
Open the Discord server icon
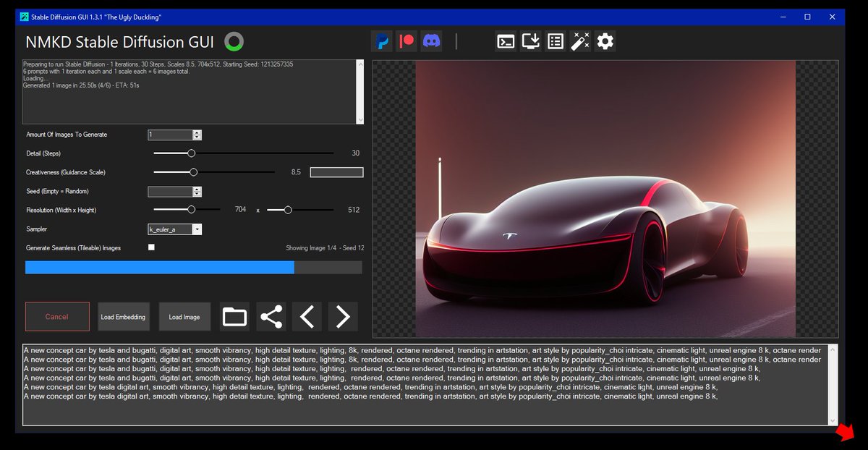(x=433, y=41)
